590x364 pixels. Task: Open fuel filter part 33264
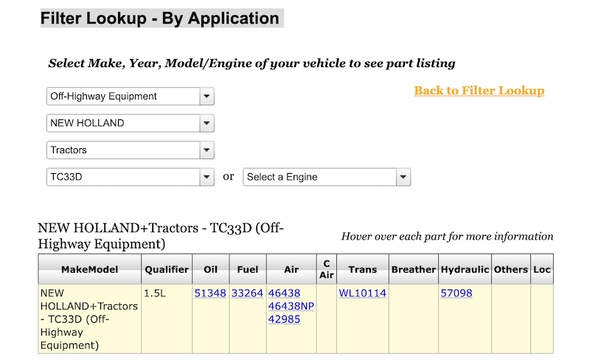[x=247, y=293]
